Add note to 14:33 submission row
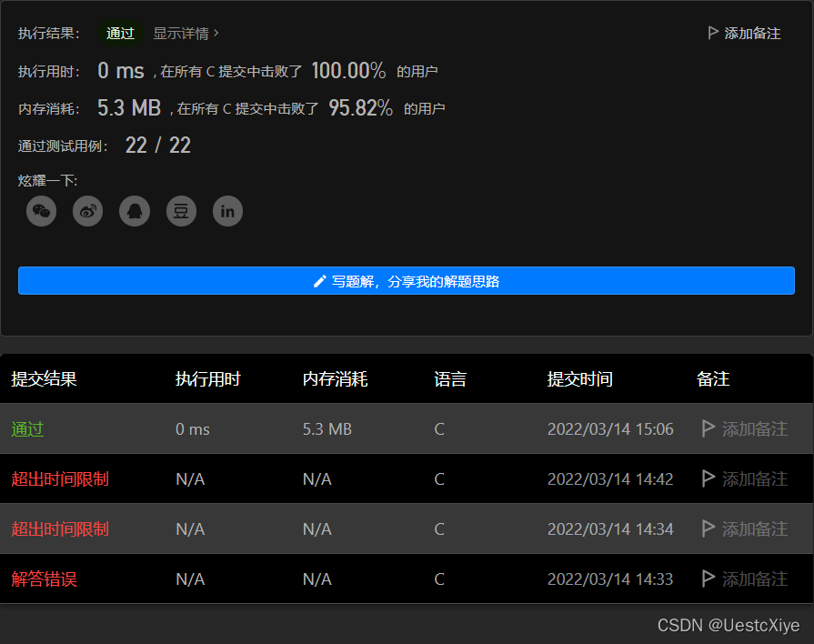 point(745,579)
